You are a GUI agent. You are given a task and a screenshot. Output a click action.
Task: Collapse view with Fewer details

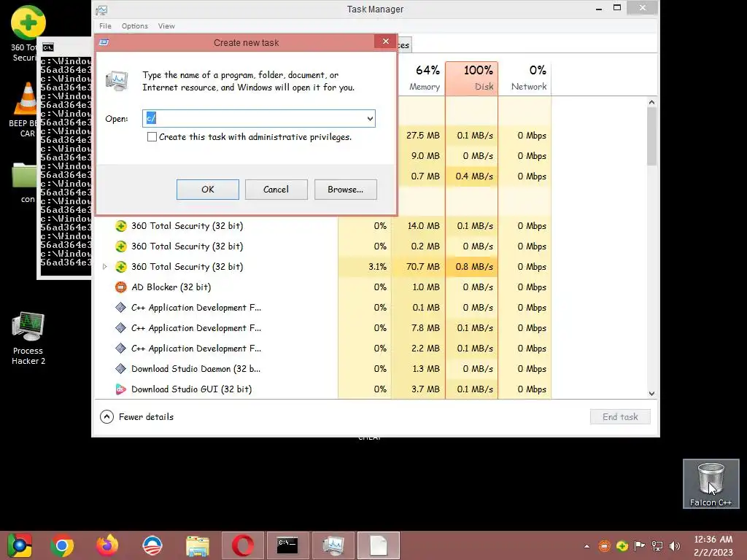[136, 417]
